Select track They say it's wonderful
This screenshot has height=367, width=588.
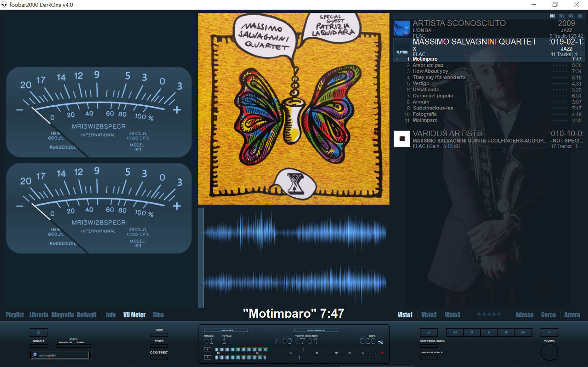click(489, 77)
